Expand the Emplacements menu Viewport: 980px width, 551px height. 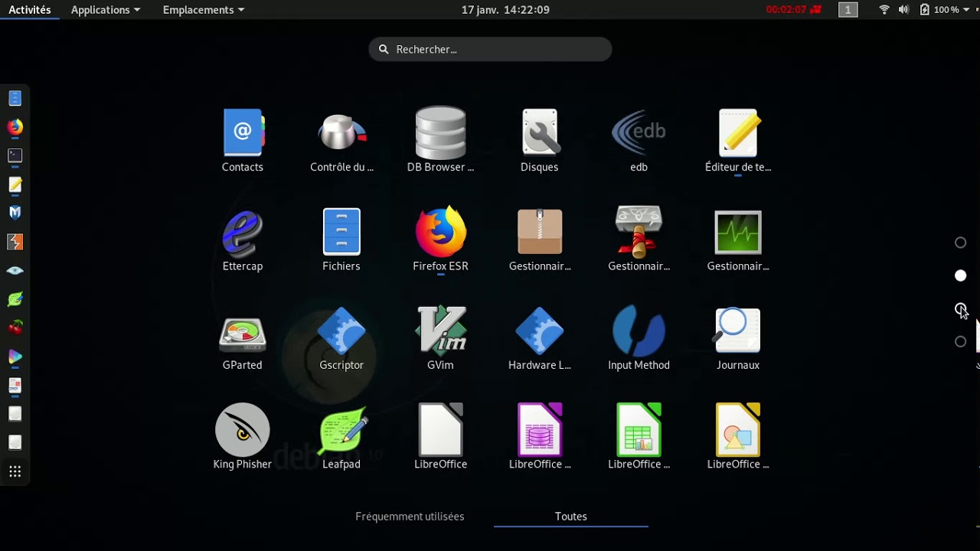click(x=204, y=10)
